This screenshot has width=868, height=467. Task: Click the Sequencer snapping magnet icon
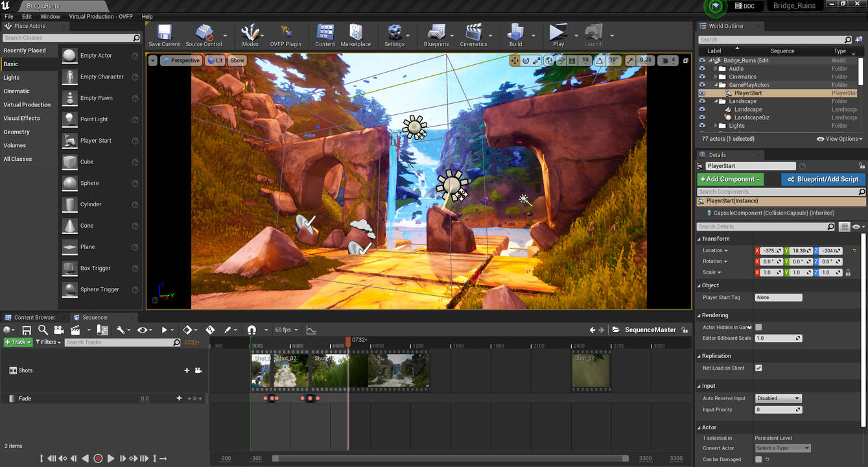click(252, 330)
